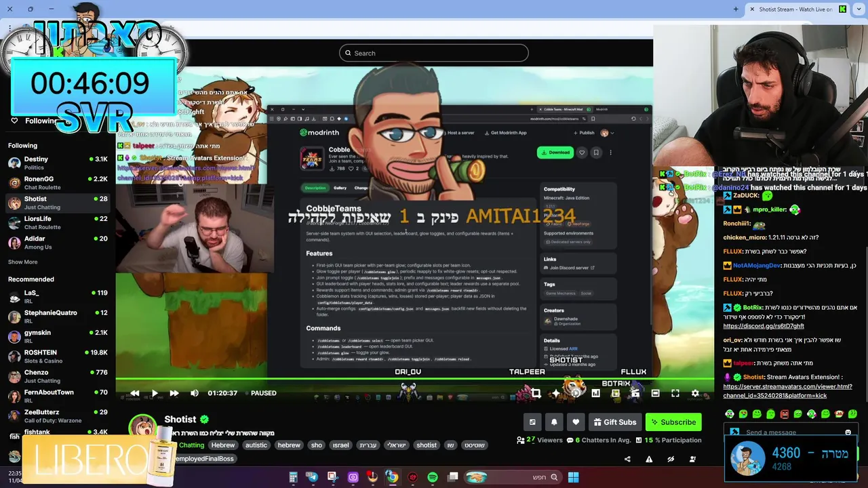Click the fast-forward button in player controls
The height and width of the screenshot is (488, 868).
(x=174, y=393)
